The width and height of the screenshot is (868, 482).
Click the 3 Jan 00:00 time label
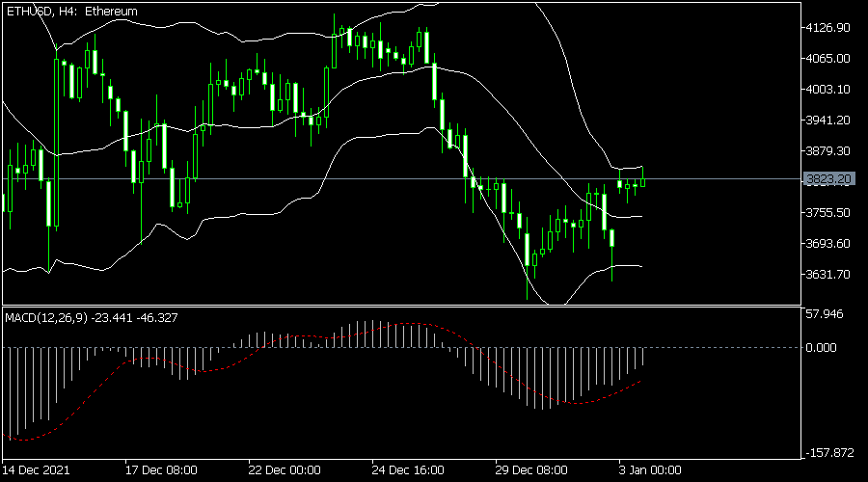coord(650,470)
